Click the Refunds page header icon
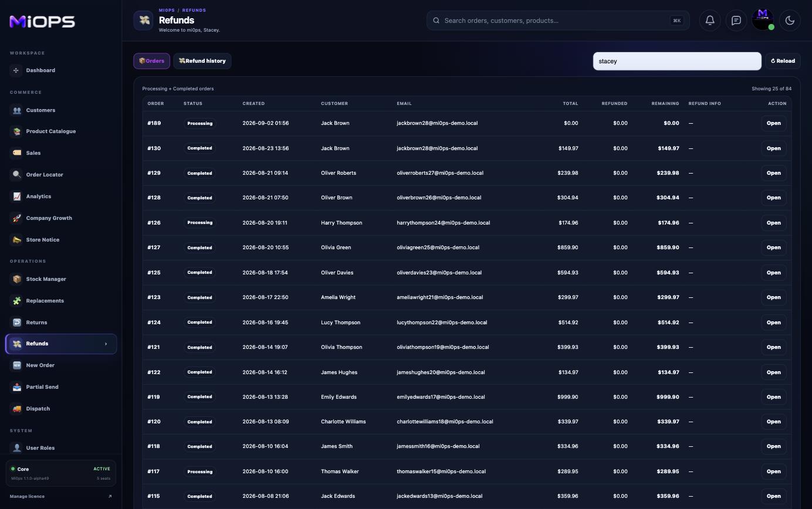 tap(144, 21)
